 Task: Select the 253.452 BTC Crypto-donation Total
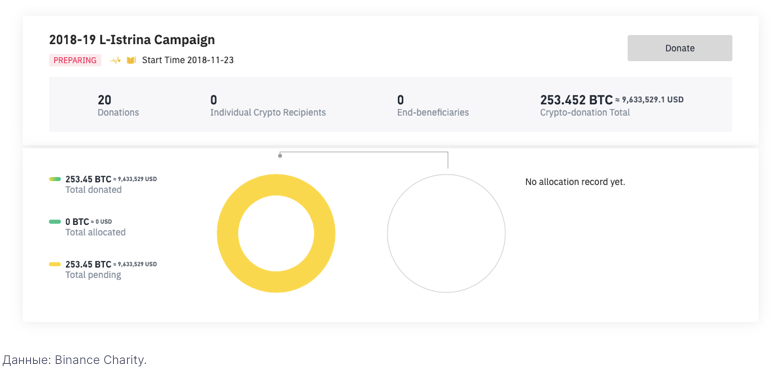(x=612, y=106)
